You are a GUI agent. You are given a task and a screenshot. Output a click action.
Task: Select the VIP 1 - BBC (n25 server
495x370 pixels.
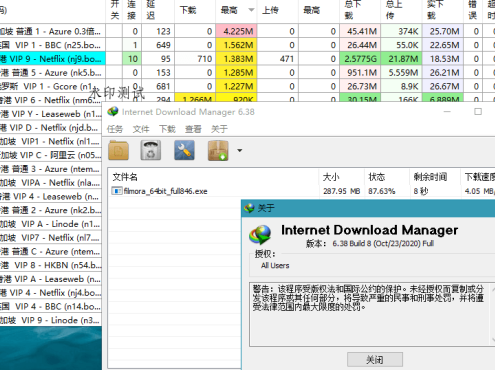[x=53, y=45]
